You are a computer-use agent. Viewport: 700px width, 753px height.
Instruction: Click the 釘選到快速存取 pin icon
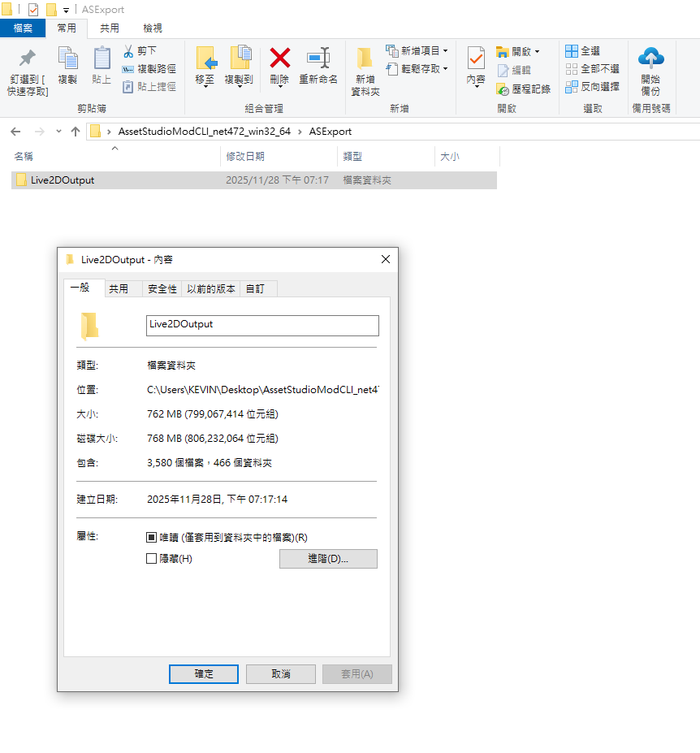click(28, 58)
